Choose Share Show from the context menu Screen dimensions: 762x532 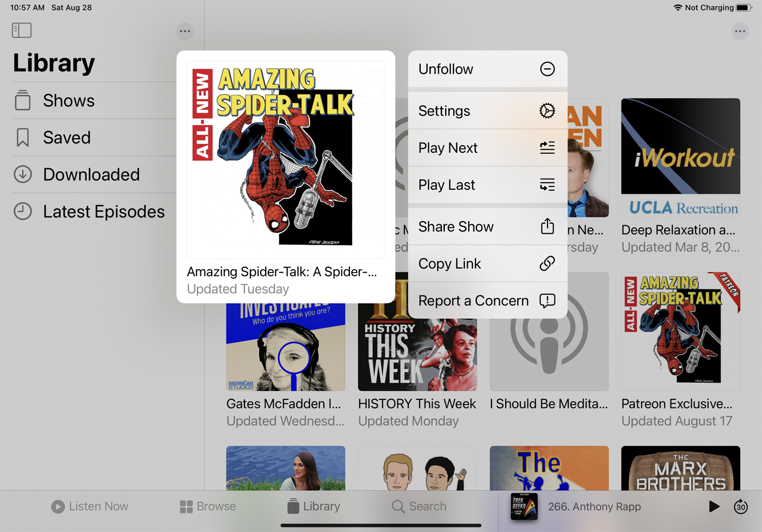pos(488,227)
